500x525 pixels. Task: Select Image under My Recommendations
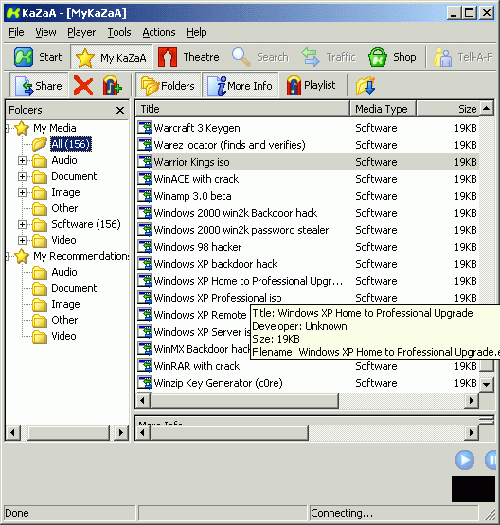(x=66, y=304)
